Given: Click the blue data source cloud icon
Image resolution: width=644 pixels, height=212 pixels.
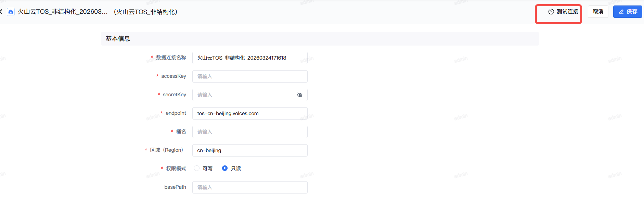Looking at the screenshot, I should (x=11, y=12).
